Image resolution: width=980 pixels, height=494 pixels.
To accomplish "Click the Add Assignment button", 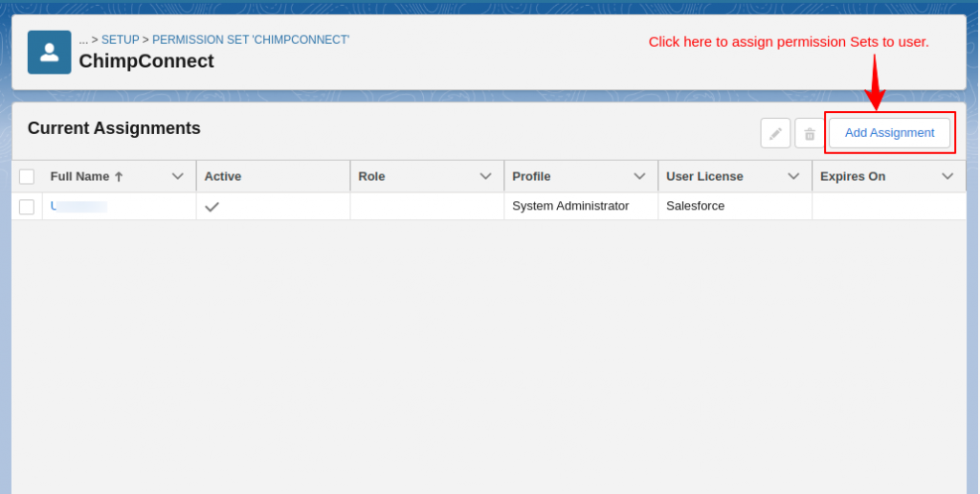I will (889, 133).
